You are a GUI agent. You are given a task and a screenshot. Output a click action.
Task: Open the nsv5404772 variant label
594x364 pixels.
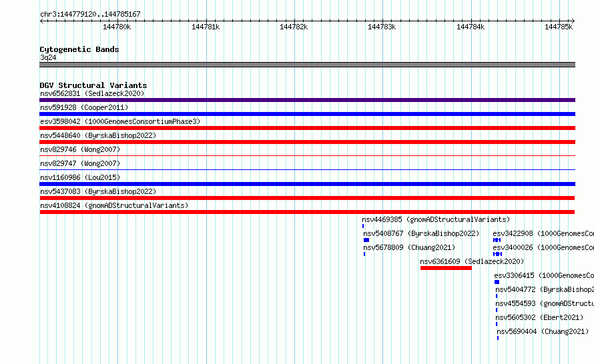(545, 289)
